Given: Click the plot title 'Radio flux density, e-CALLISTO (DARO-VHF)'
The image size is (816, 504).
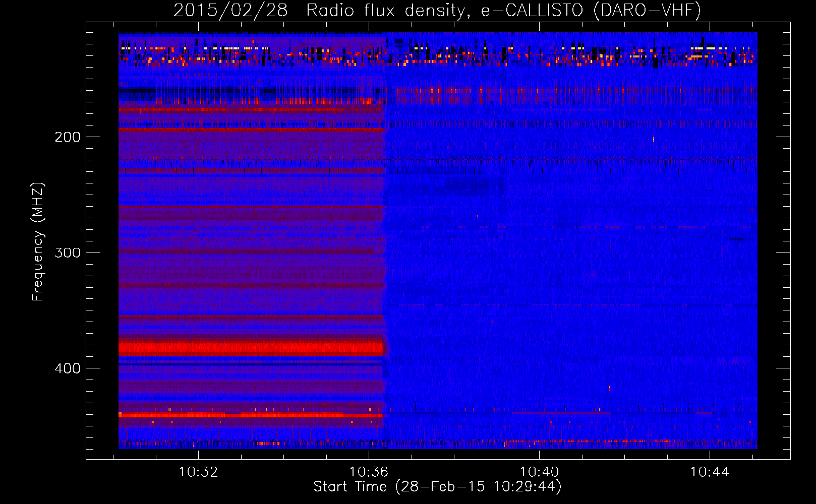Looking at the screenshot, I should click(x=504, y=10).
